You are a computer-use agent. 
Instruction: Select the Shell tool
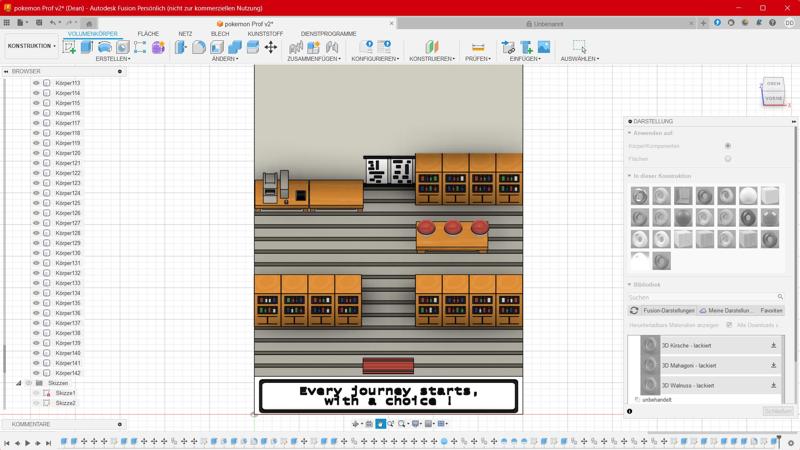tap(217, 47)
